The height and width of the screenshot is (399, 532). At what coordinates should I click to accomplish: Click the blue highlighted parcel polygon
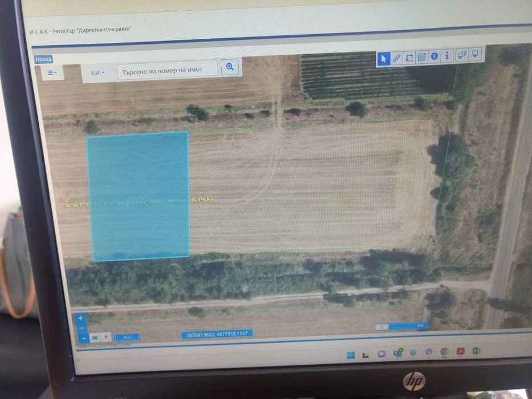point(139,197)
